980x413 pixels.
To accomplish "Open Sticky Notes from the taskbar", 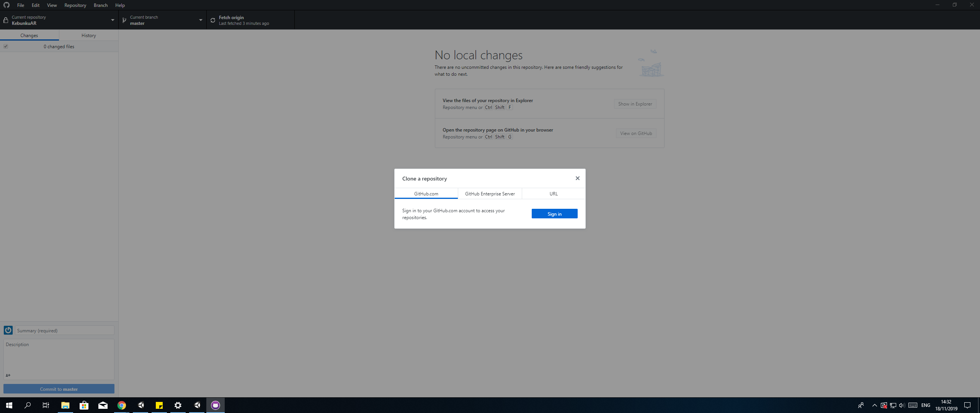I will tap(159, 405).
